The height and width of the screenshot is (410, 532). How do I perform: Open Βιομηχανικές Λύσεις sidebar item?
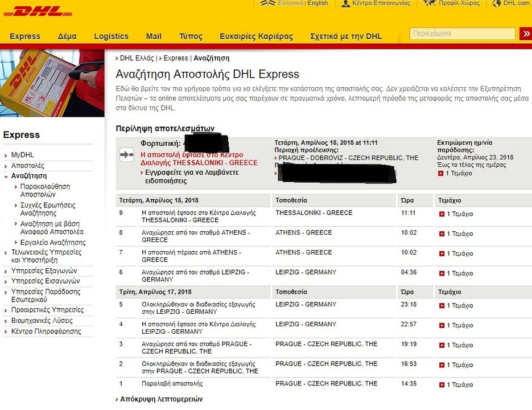pyautogui.click(x=42, y=321)
